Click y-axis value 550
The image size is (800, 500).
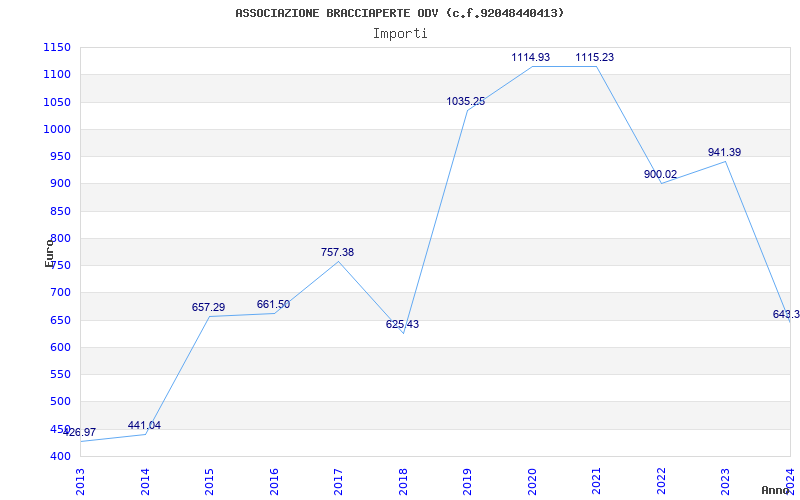point(60,374)
